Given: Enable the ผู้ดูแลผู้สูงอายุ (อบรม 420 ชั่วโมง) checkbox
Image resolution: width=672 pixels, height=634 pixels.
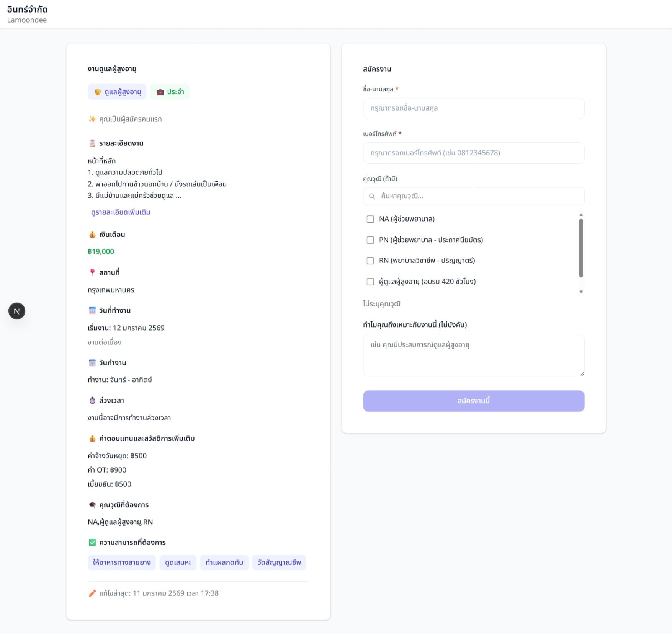Looking at the screenshot, I should click(x=370, y=282).
